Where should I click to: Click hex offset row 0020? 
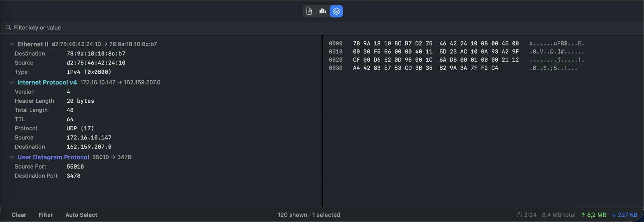336,60
